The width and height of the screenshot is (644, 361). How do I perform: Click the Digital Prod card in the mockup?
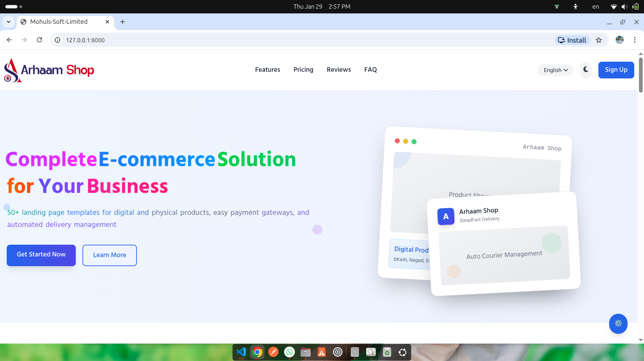[410, 254]
